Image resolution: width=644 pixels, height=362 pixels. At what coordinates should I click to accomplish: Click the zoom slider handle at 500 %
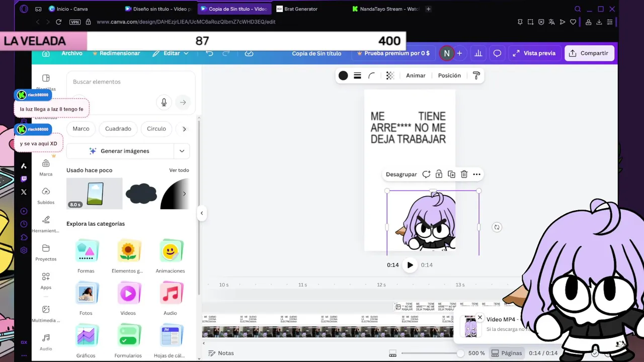point(460,353)
